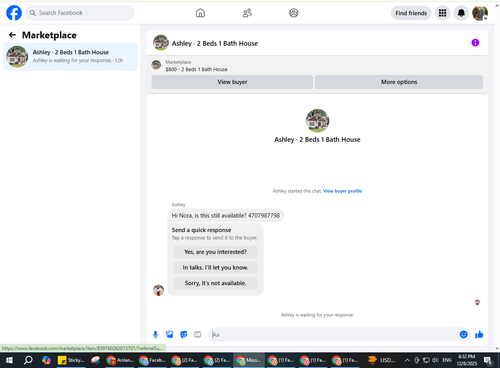The image size is (500, 368).
Task: Click the Search Facebook field
Action: [80, 13]
